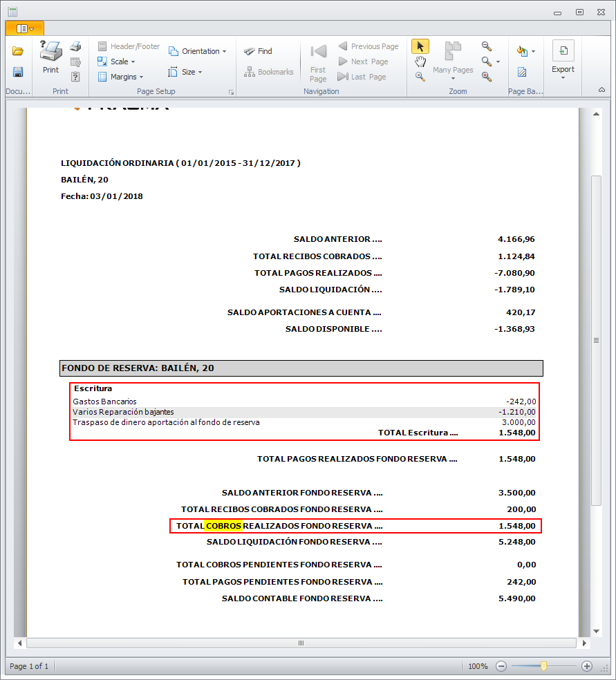Click the SALDO LIQUIDACIÓN value -1.789,10

click(x=514, y=290)
